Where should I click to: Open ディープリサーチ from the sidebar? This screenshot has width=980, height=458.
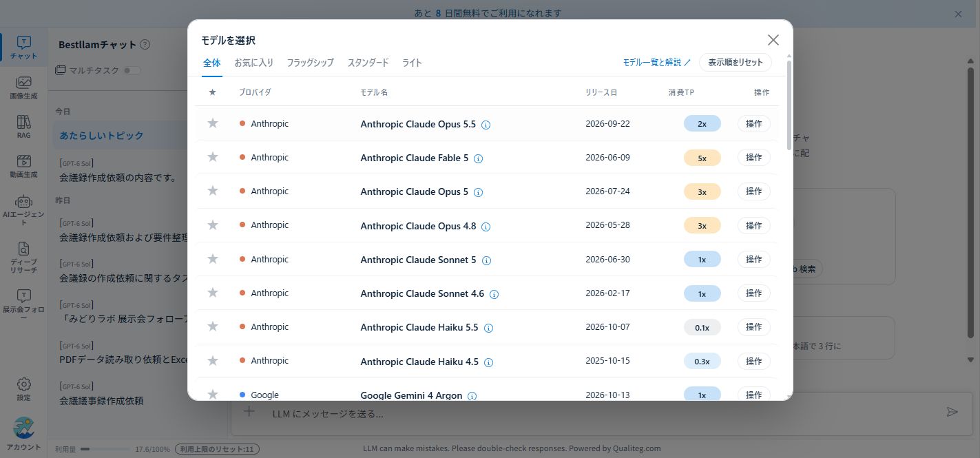point(23,257)
